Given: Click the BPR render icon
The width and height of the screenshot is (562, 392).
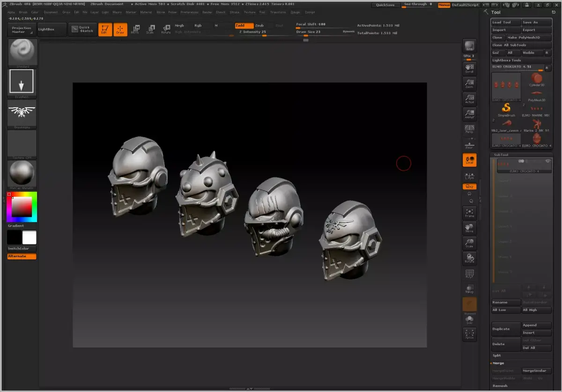Looking at the screenshot, I should [469, 46].
